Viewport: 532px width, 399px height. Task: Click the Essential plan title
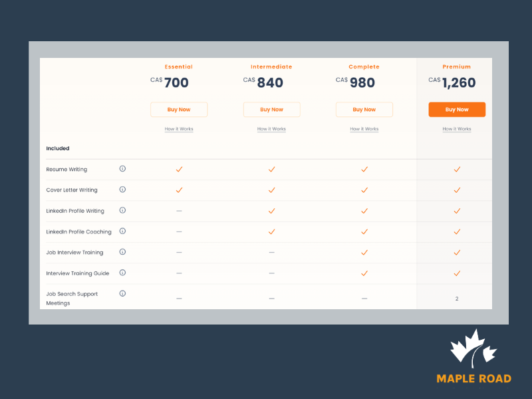[x=179, y=67]
